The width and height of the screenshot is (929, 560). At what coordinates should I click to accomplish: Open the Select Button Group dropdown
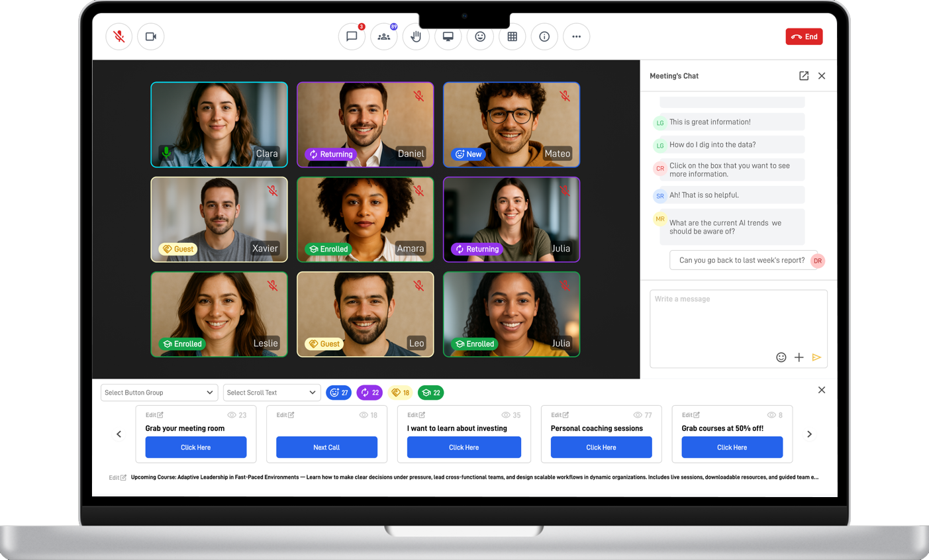pyautogui.click(x=159, y=393)
